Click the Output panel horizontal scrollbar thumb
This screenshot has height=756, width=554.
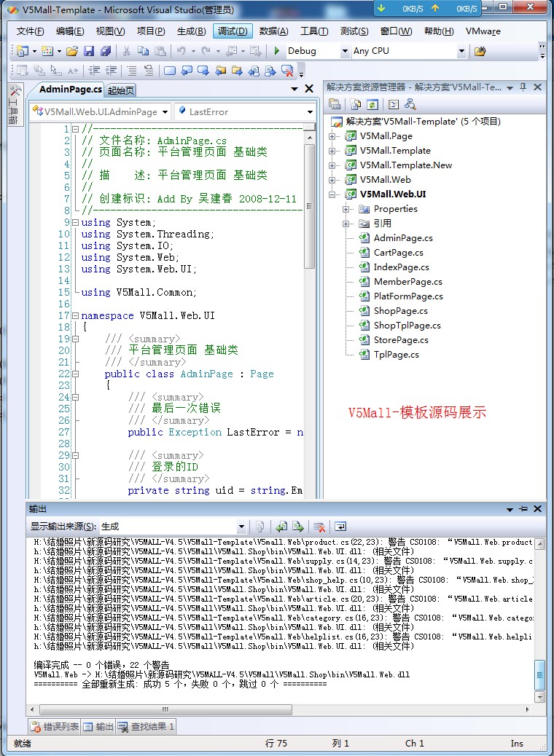coord(165,709)
